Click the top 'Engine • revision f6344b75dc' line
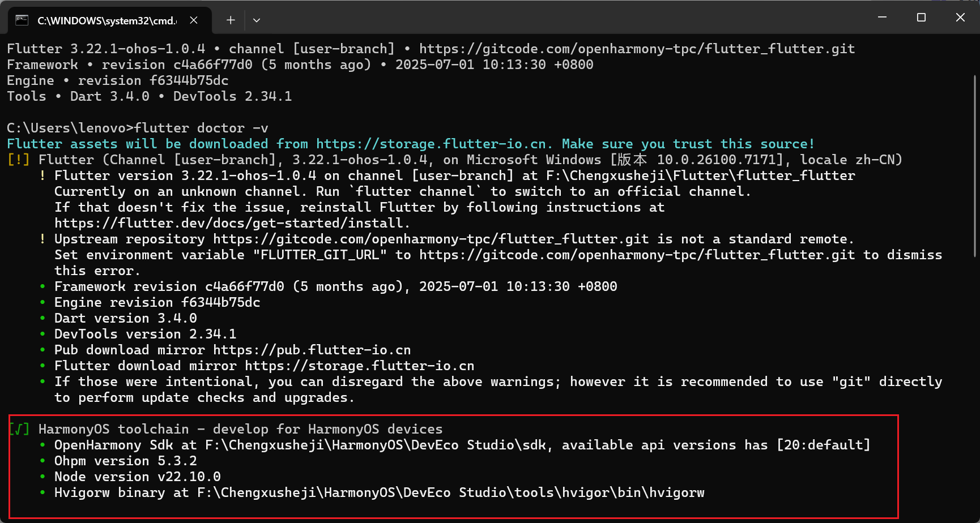980x523 pixels. [118, 80]
